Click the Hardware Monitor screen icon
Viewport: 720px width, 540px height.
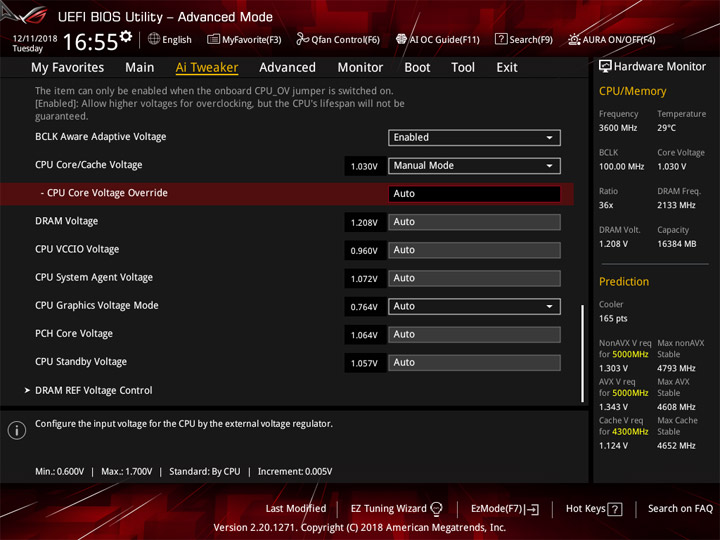pos(605,67)
